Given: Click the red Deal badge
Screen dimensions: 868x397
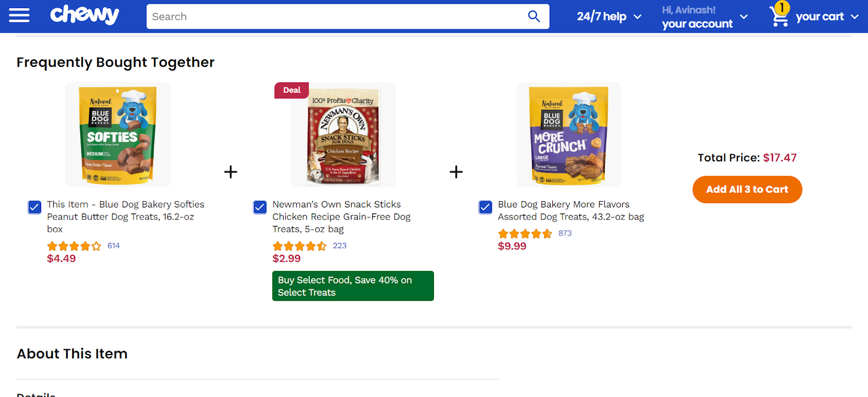Looking at the screenshot, I should 292,90.
